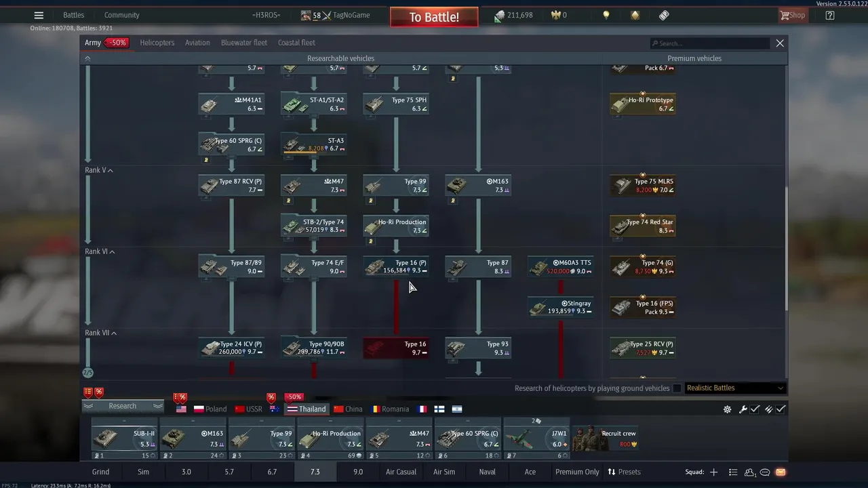Open the TagNoGame player profile
Image resolution: width=868 pixels, height=488 pixels.
pos(336,16)
